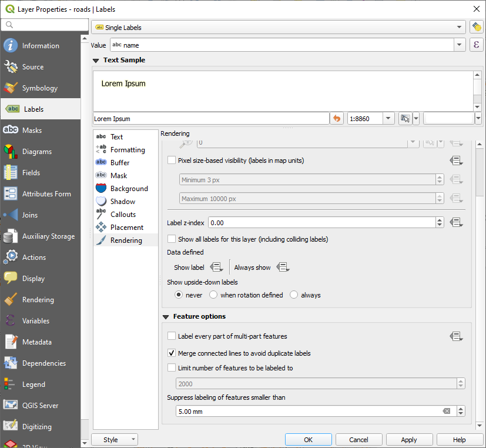Collapse the Feature options section
This screenshot has width=486, height=448.
(x=166, y=317)
